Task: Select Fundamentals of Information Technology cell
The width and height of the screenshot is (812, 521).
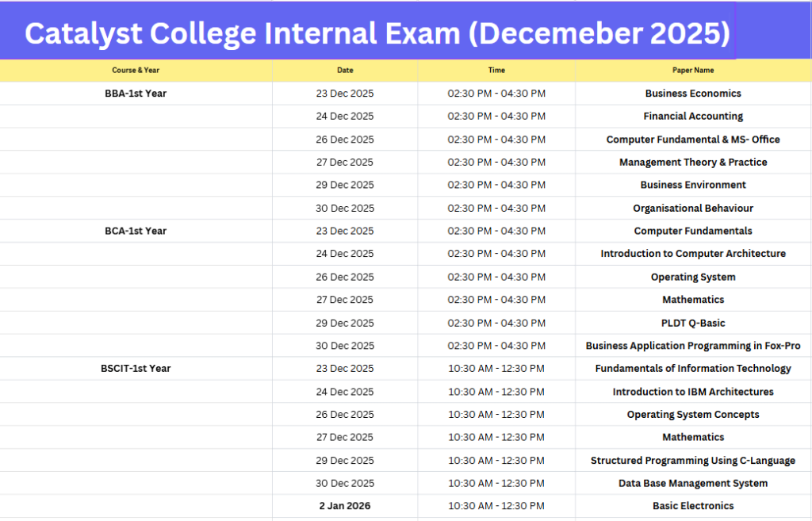Action: coord(693,368)
